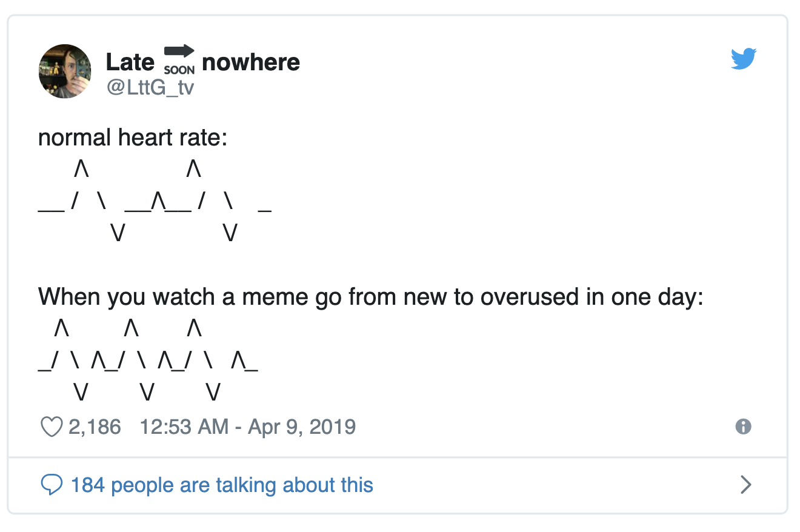Click the chevron arrow on the conversation bar
The width and height of the screenshot is (800, 532).
pyautogui.click(x=745, y=485)
